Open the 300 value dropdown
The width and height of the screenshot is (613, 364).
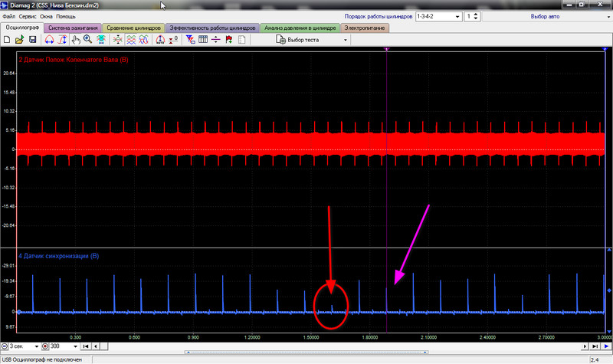coord(75,346)
